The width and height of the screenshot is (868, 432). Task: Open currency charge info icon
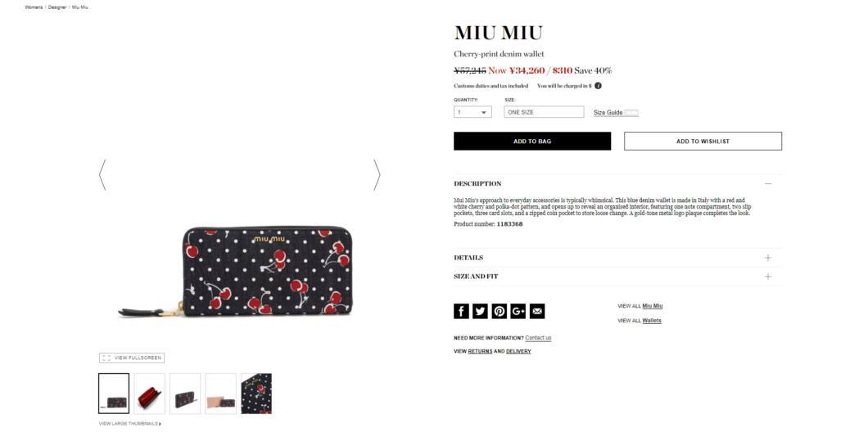[598, 86]
